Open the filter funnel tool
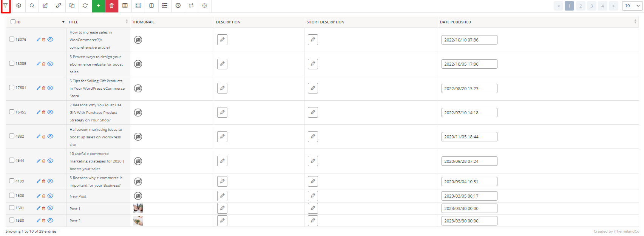Screen dimensions: 644x236 coord(6,6)
